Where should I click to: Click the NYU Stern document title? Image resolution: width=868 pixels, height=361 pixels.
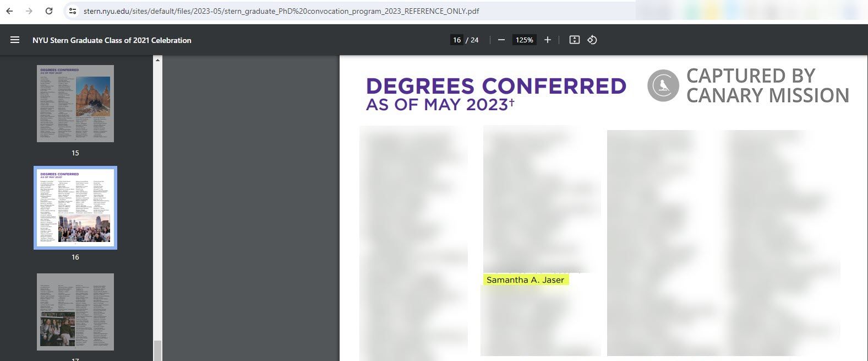point(112,40)
